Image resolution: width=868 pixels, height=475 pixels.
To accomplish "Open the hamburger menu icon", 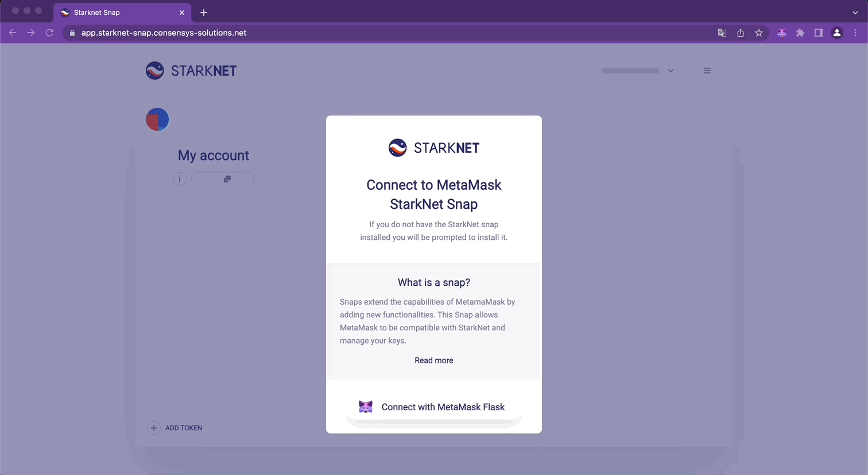I will click(707, 71).
